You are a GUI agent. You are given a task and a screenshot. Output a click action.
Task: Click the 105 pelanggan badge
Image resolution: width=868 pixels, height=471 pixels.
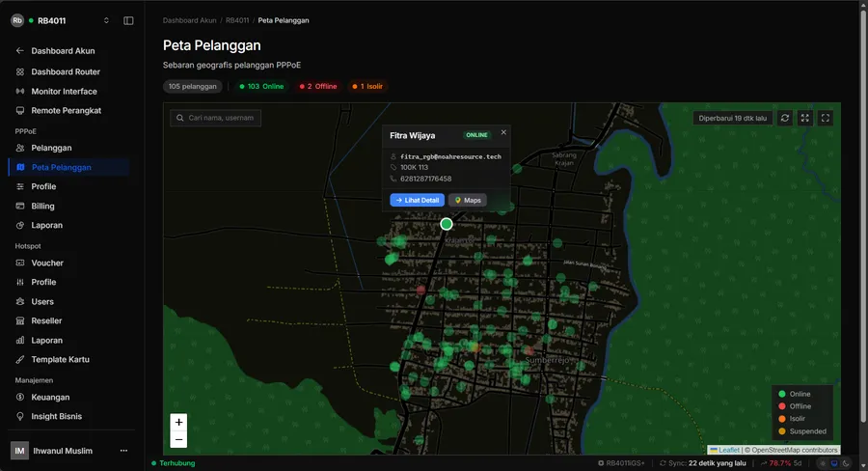[x=193, y=87]
